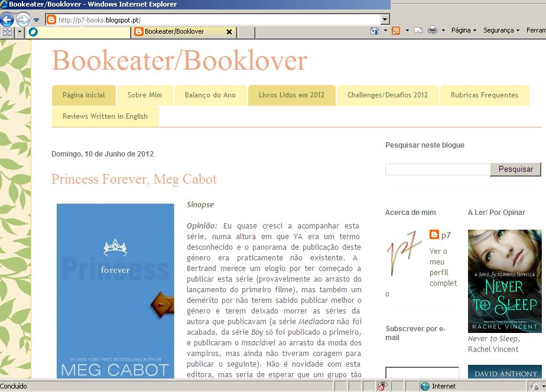Open the Segurança menu
Viewport: 546px width, 392px height.
click(x=501, y=30)
